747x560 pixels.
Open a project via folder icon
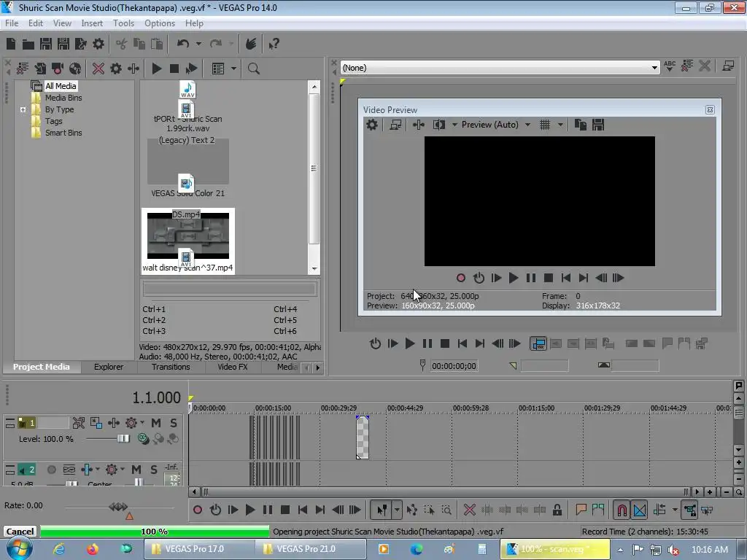pos(28,44)
